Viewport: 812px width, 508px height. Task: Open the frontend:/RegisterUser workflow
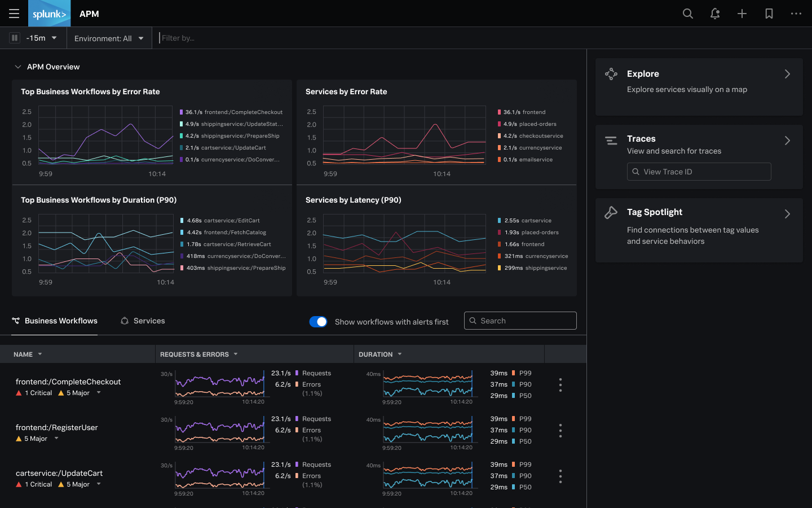pyautogui.click(x=56, y=427)
